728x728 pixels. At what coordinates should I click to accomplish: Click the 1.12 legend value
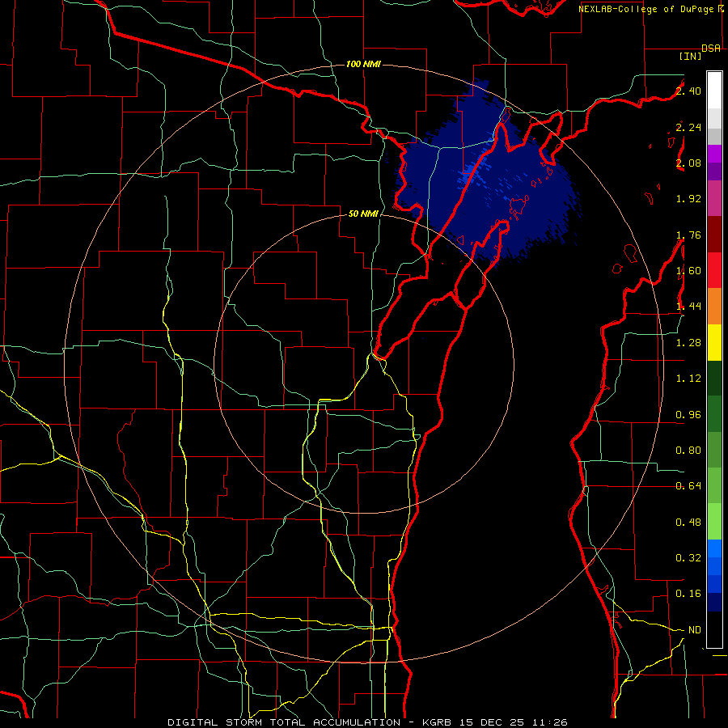coord(688,379)
